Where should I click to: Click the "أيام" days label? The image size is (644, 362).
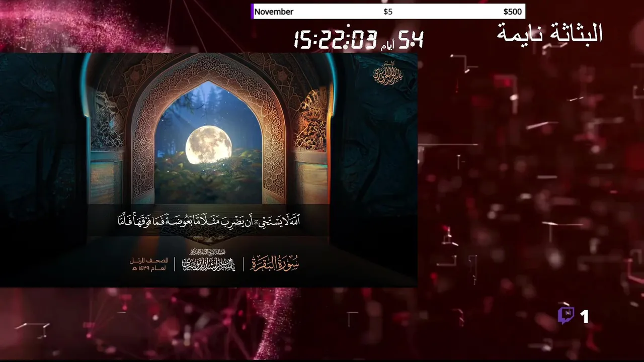click(387, 46)
